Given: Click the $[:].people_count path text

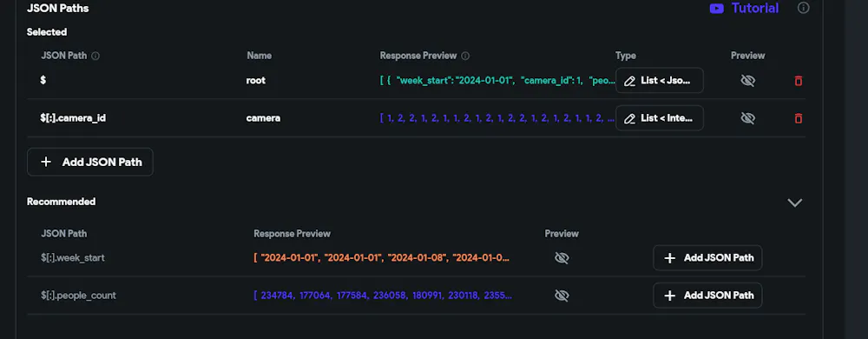Looking at the screenshot, I should (x=79, y=296).
